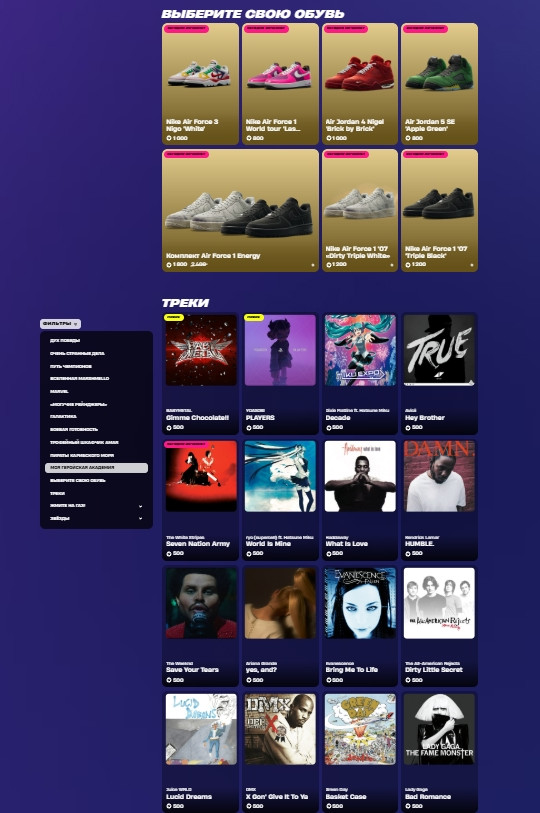The height and width of the screenshot is (813, 540).
Task: Open the Комплект Air Force 1 Energy bundle
Action: [x=240, y=211]
